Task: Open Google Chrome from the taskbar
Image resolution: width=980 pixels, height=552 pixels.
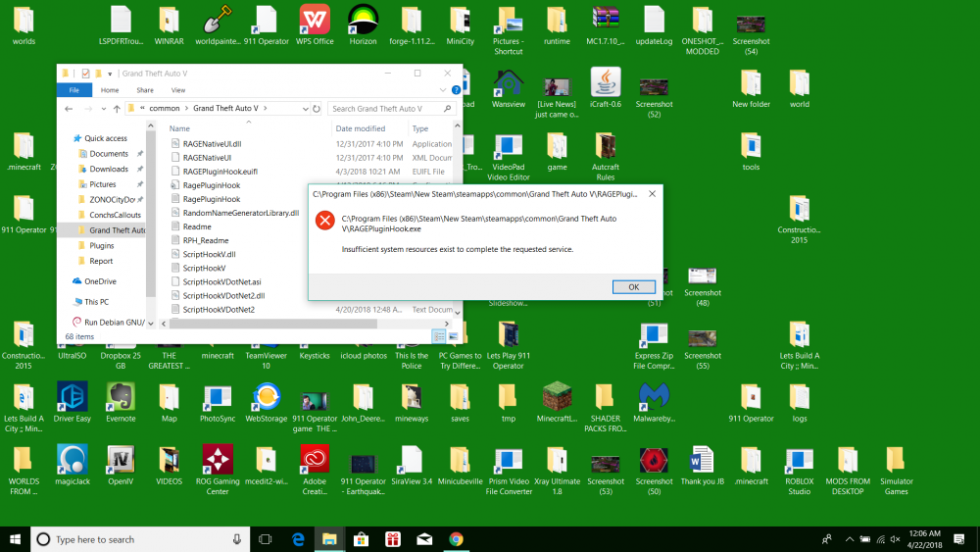Action: (x=457, y=539)
